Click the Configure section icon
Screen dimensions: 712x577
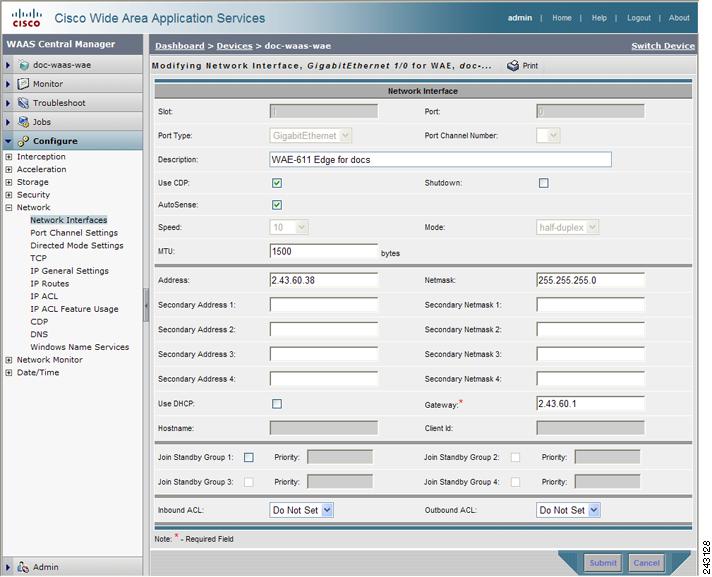[x=23, y=141]
